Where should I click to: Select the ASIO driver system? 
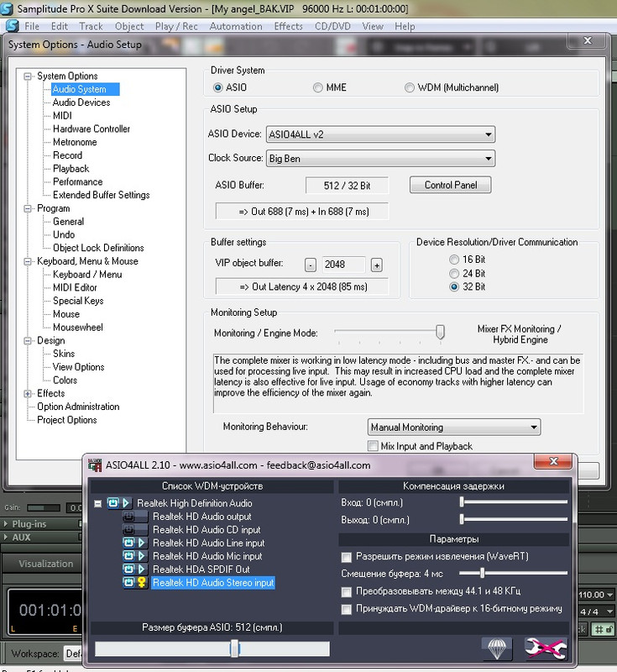pos(218,87)
